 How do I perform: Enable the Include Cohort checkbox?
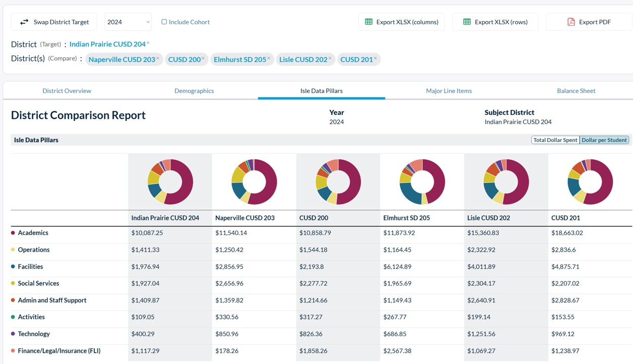click(x=164, y=22)
